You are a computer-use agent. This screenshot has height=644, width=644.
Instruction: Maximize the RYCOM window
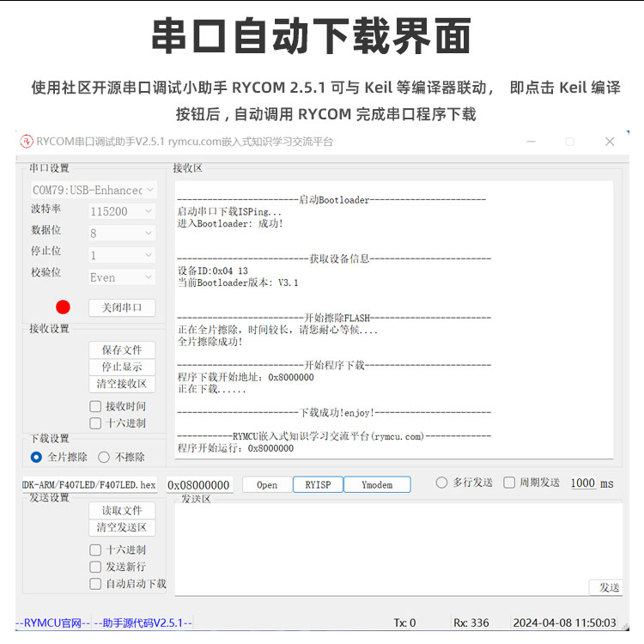coord(570,142)
